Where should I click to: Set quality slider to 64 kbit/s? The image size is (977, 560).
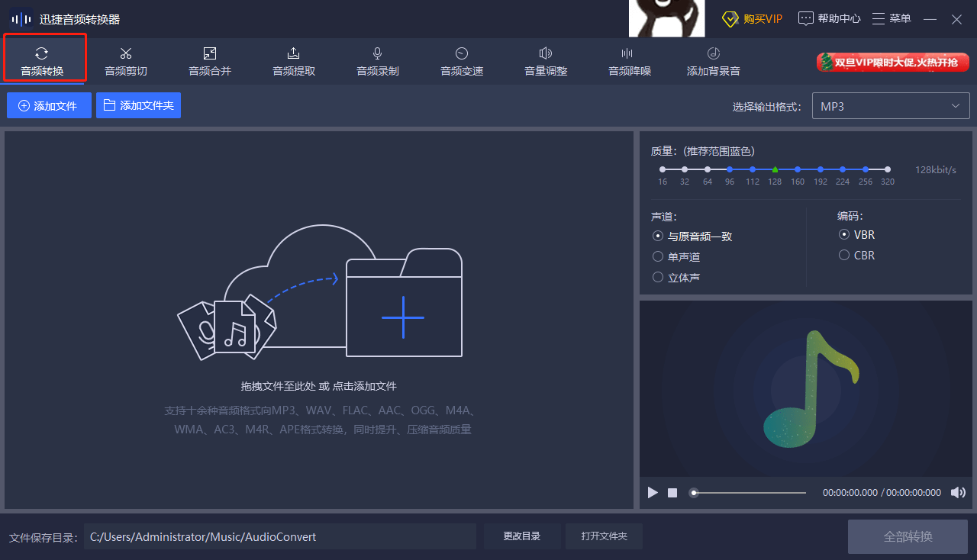(708, 169)
